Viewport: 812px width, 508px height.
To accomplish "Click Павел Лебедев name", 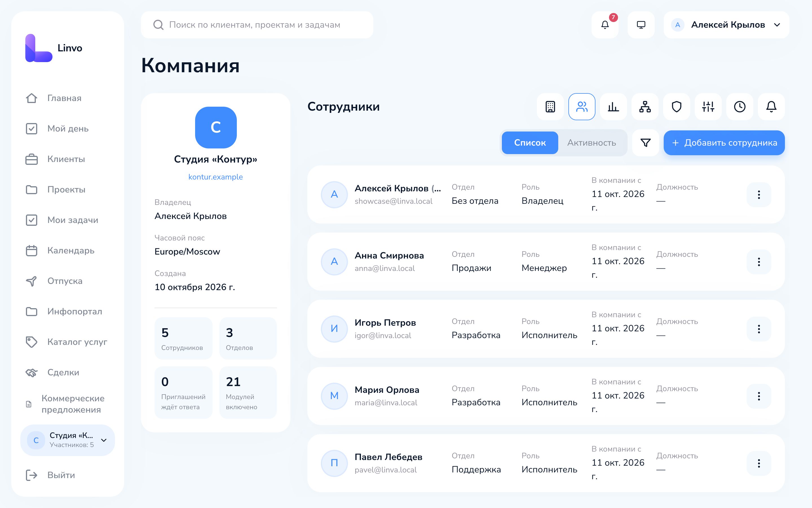I will tap(388, 457).
